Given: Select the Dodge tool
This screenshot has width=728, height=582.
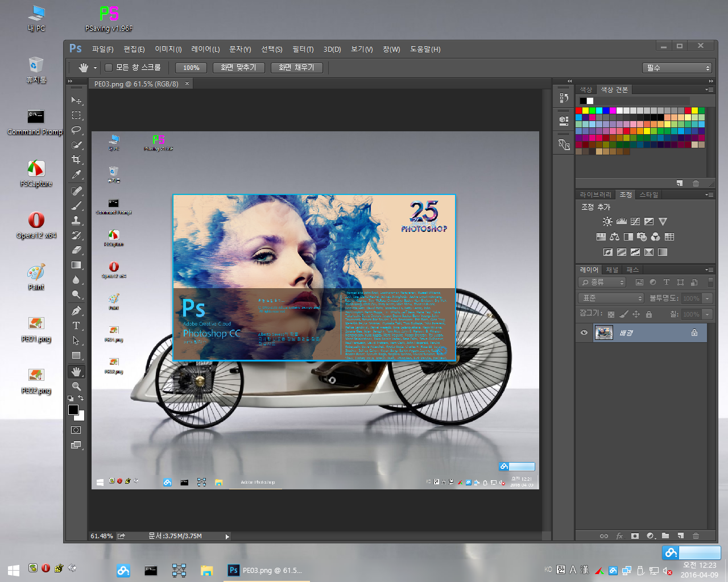Looking at the screenshot, I should pyautogui.click(x=76, y=294).
